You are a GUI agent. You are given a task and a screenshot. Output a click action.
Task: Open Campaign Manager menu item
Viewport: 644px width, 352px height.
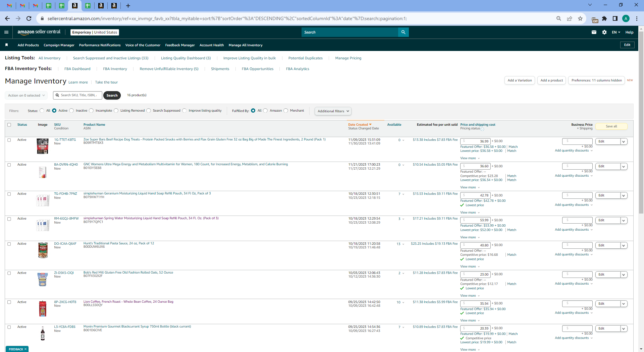(x=59, y=45)
